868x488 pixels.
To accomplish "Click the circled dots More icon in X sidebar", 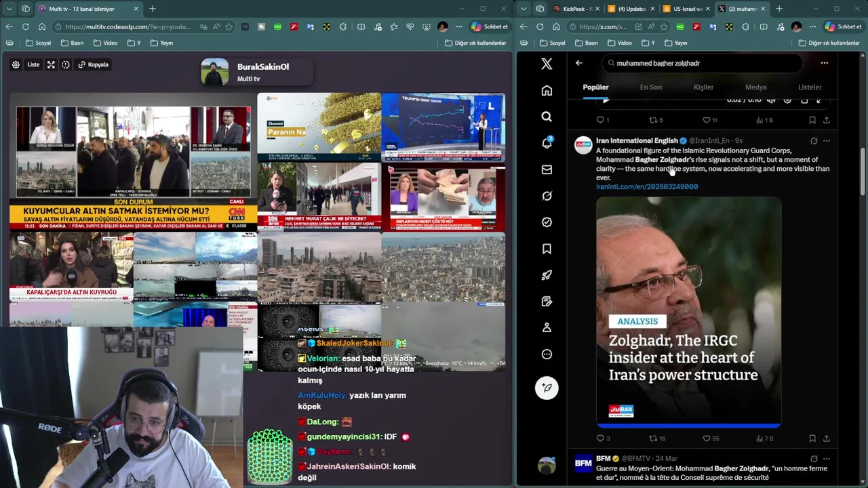I will click(547, 354).
